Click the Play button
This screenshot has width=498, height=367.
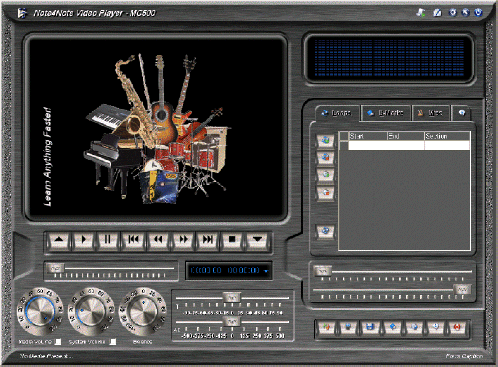click(x=83, y=239)
